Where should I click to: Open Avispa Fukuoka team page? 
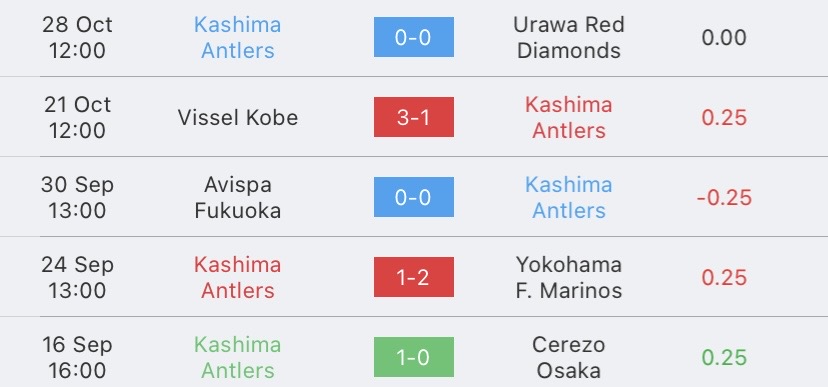tap(238, 197)
